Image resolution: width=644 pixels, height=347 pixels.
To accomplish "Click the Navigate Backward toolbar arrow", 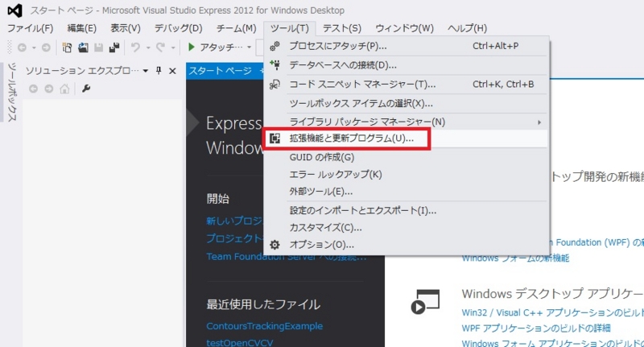I will point(22,48).
